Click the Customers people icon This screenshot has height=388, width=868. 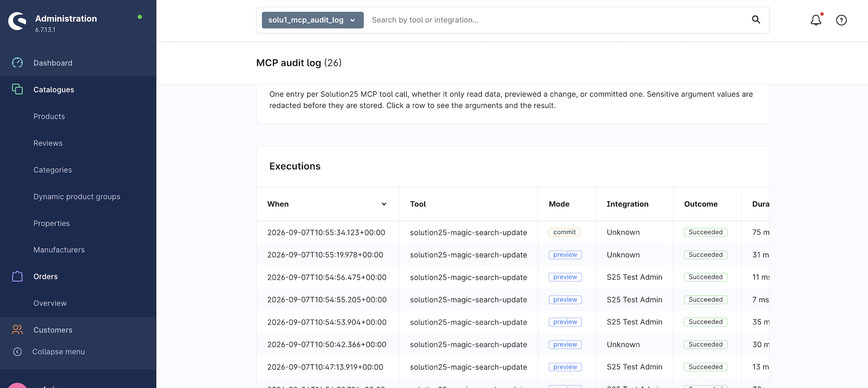17,330
